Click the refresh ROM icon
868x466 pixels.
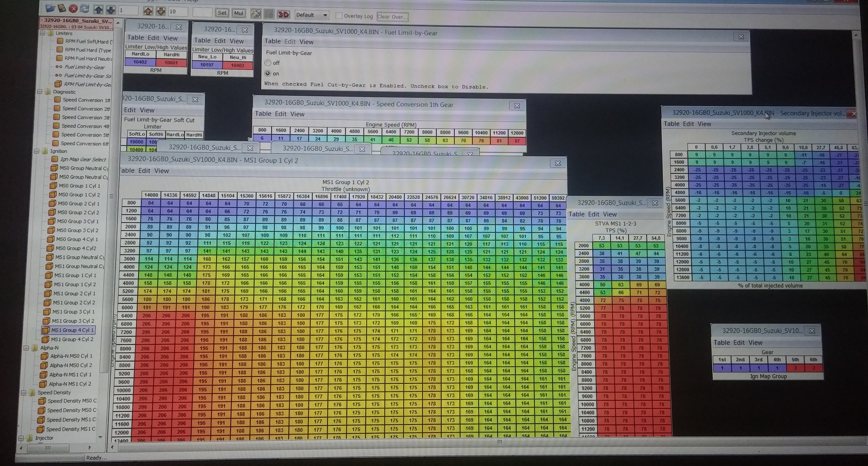point(85,8)
